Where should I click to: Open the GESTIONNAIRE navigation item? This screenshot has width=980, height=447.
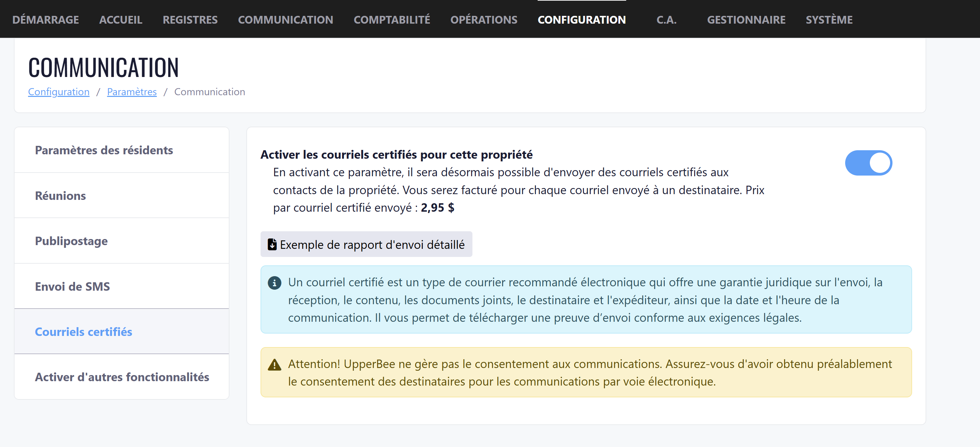click(746, 20)
